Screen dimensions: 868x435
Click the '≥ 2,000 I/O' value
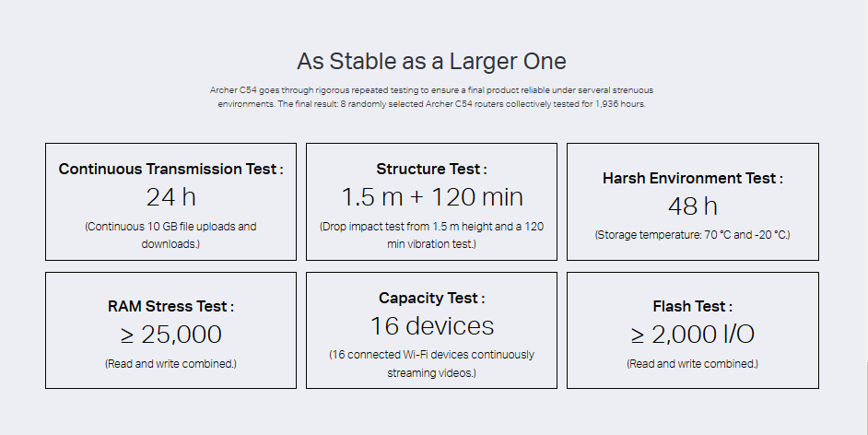tap(692, 335)
